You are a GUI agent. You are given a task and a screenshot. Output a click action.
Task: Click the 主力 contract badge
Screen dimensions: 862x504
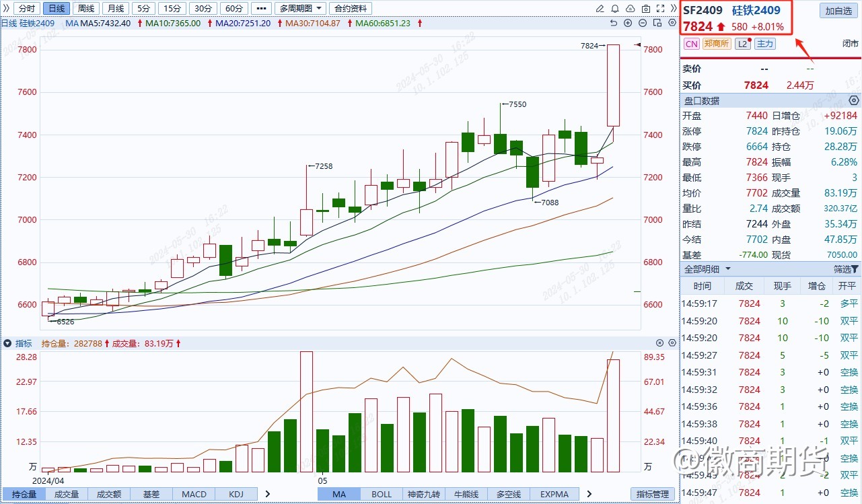click(764, 44)
